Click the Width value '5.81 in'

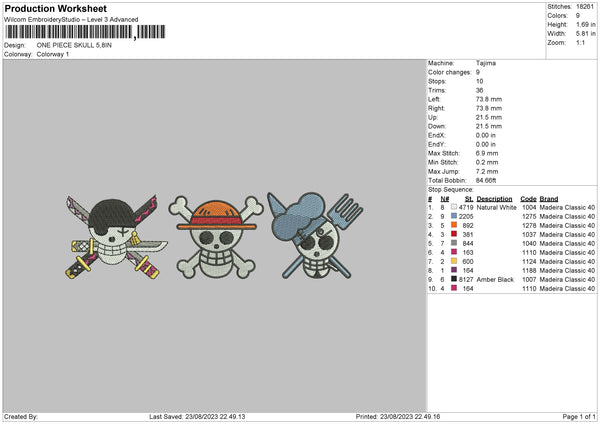tap(585, 34)
